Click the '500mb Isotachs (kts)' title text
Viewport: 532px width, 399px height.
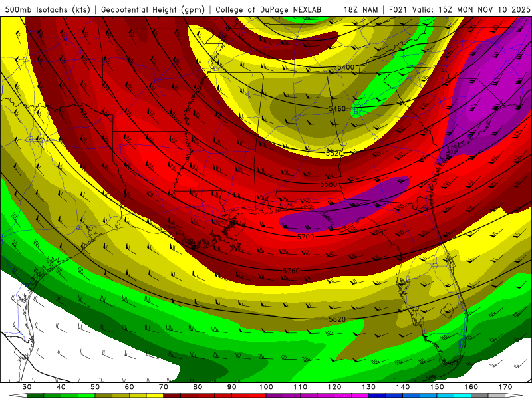coord(47,9)
